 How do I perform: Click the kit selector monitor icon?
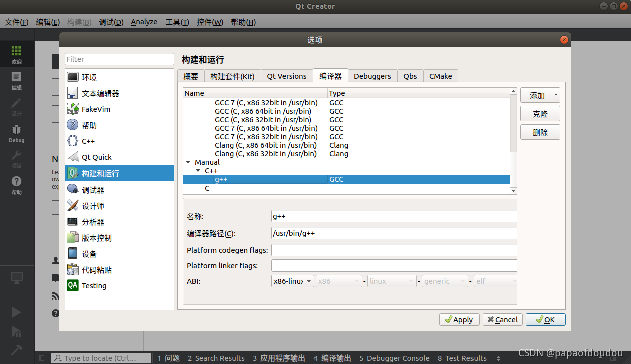click(x=16, y=277)
